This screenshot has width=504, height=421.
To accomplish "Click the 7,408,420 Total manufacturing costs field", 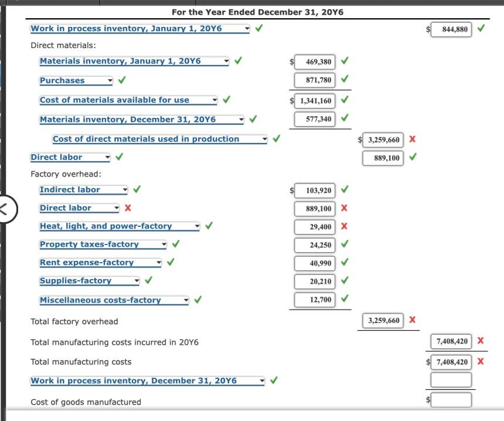I will click(x=451, y=362).
